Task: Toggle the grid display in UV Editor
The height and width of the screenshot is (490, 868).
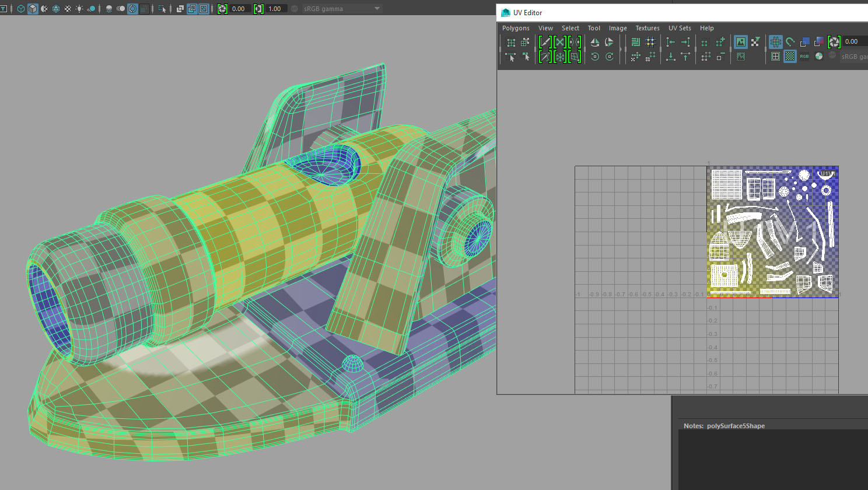Action: [776, 41]
